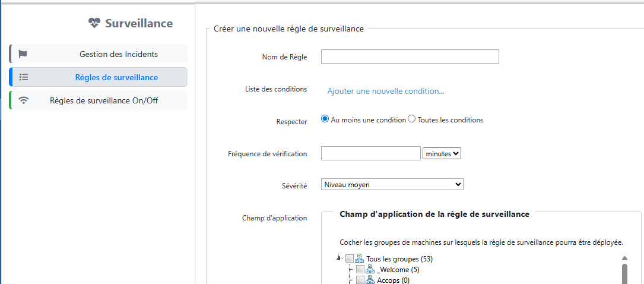The width and height of the screenshot is (644, 284).
Task: Open Gestion des Incidents menu item
Action: pos(118,54)
